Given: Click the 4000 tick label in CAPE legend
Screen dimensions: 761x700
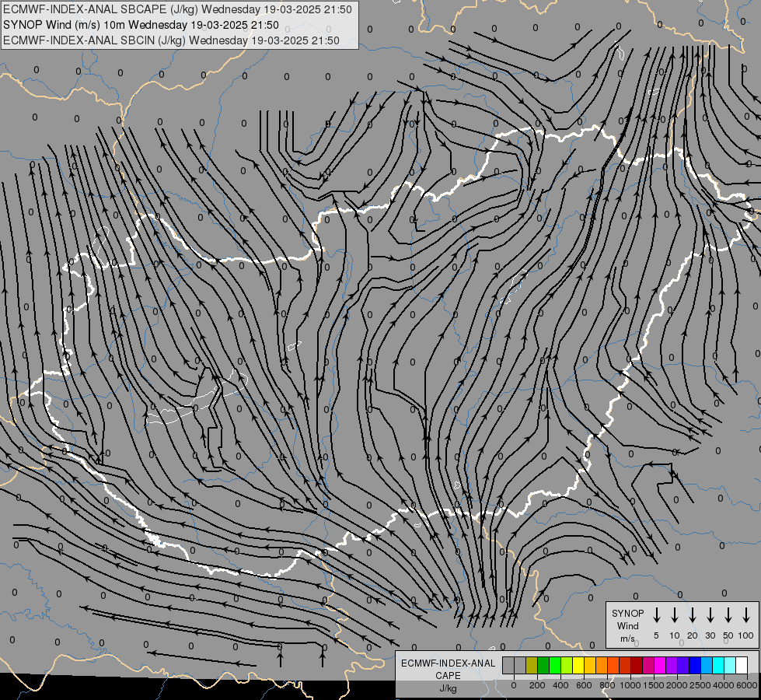Looking at the screenshot, I should 724,685.
